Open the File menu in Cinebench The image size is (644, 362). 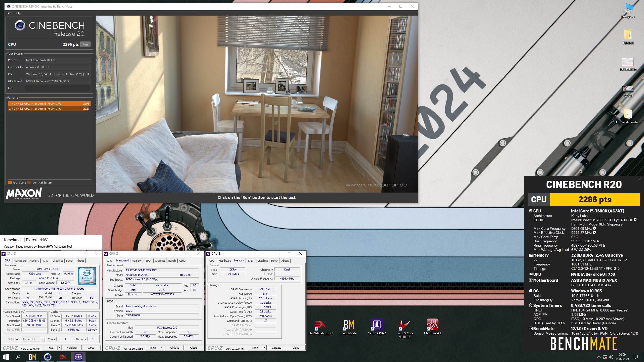[x=9, y=13]
